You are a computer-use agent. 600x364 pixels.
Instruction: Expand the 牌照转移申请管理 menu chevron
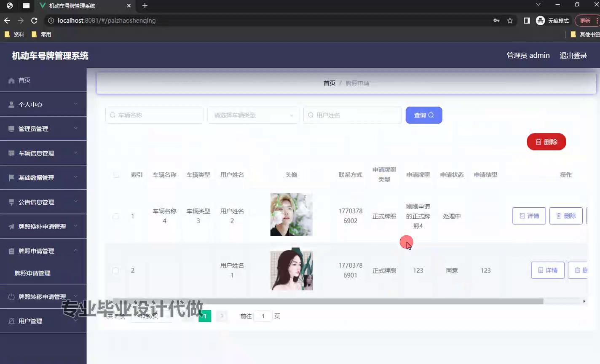pyautogui.click(x=76, y=296)
